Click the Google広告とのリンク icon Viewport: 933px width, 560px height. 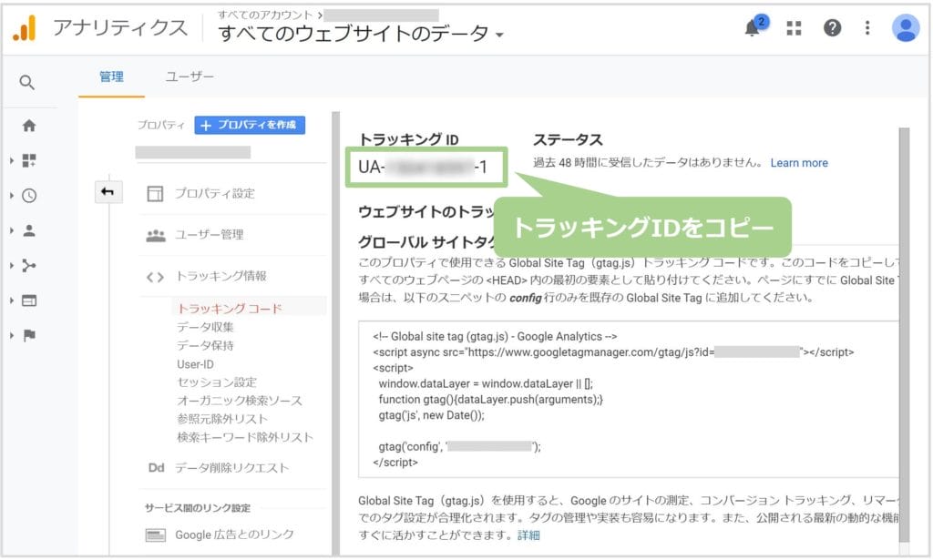[x=155, y=535]
